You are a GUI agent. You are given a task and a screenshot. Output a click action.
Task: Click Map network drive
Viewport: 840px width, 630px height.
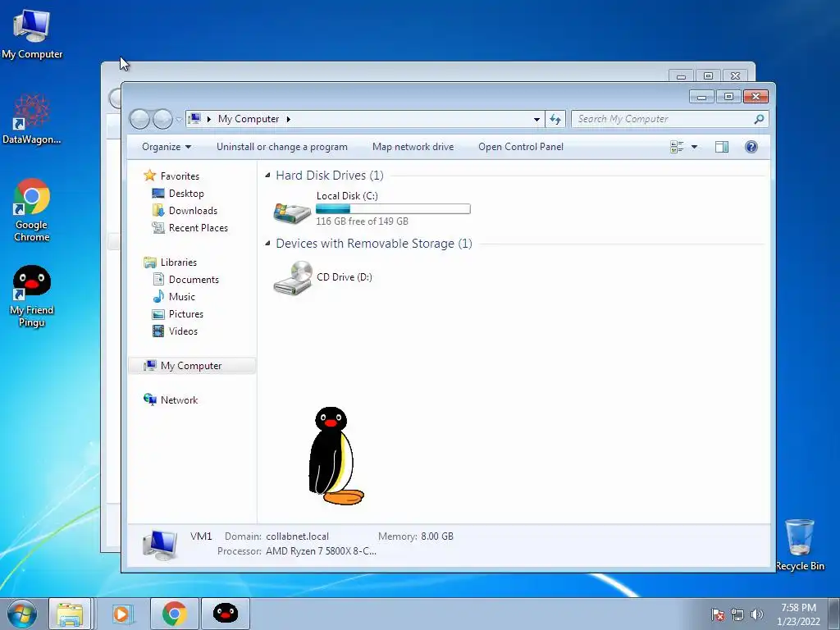(x=413, y=147)
